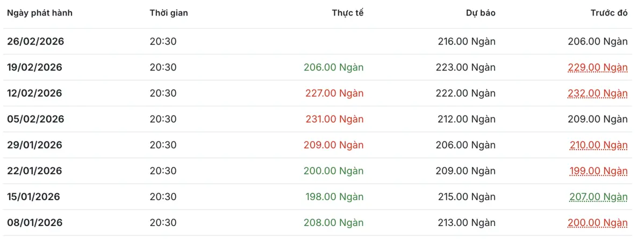Click the Thực tế column header
Image resolution: width=644 pixels, height=240 pixels.
click(348, 13)
